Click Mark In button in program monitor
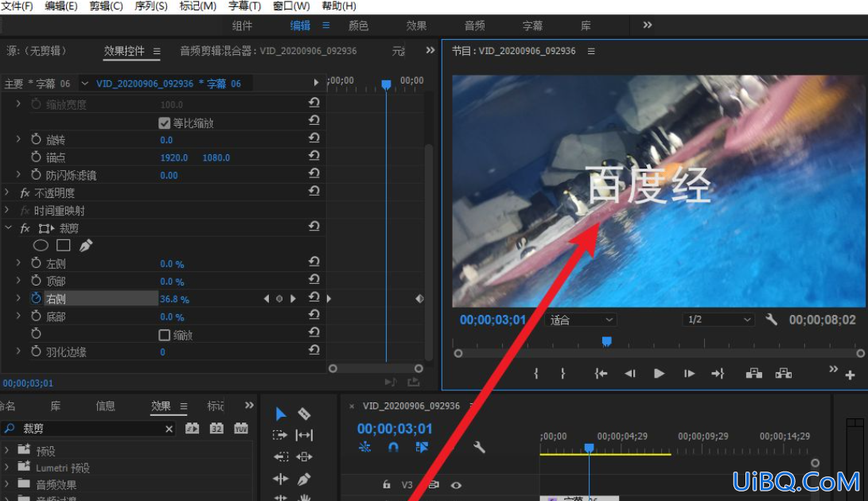Image resolution: width=868 pixels, height=501 pixels. click(536, 374)
